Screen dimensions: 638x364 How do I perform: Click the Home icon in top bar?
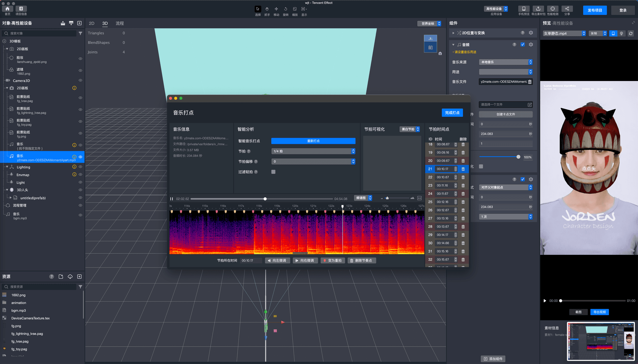(7, 9)
